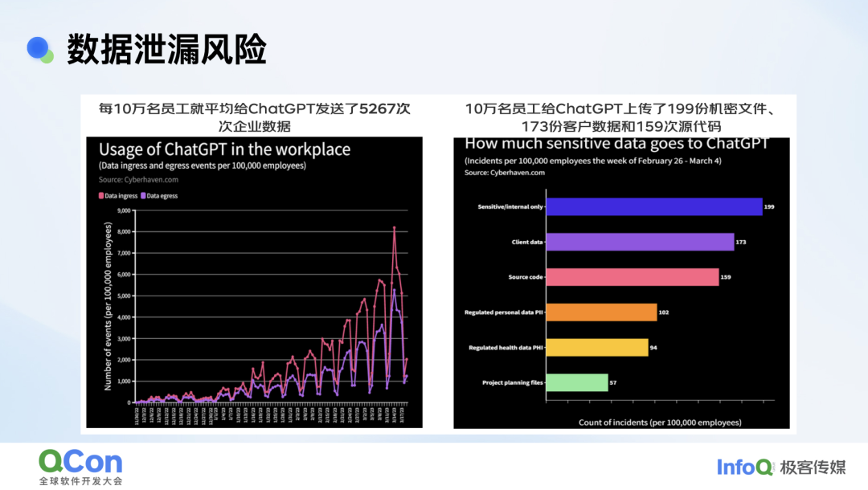
Task: Click the purple Client data bar
Action: pos(640,242)
